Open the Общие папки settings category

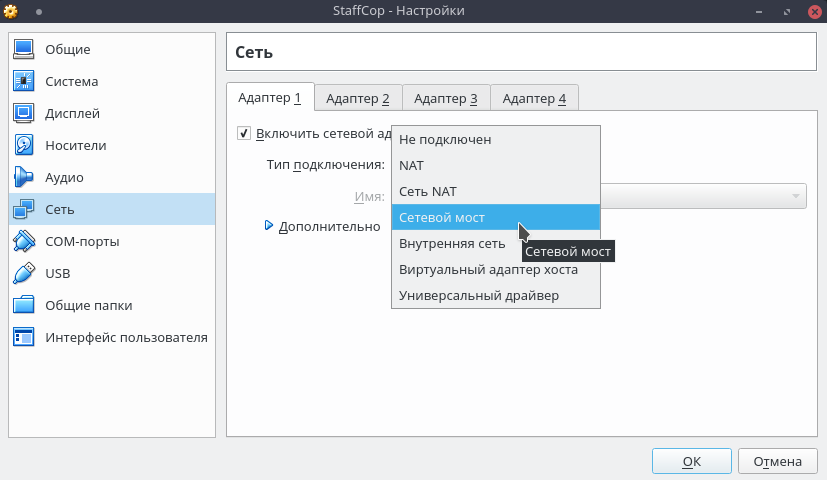112,305
